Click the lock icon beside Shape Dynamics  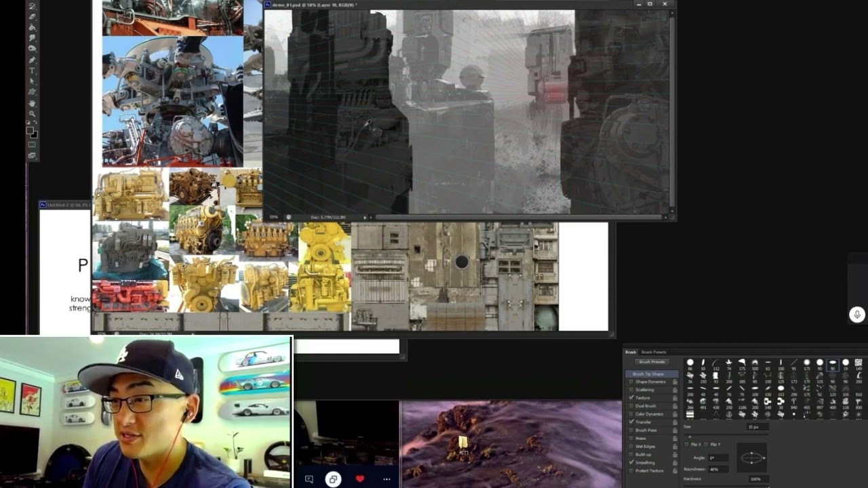675,382
